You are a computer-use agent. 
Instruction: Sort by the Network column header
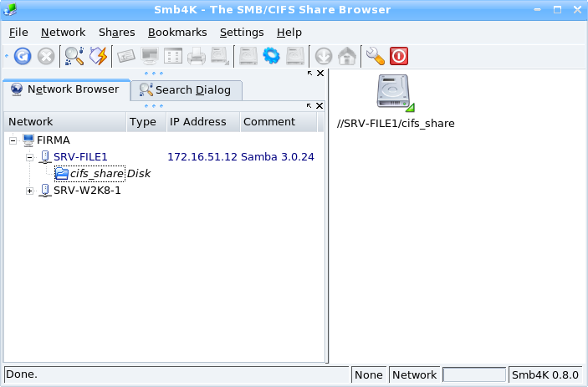65,122
